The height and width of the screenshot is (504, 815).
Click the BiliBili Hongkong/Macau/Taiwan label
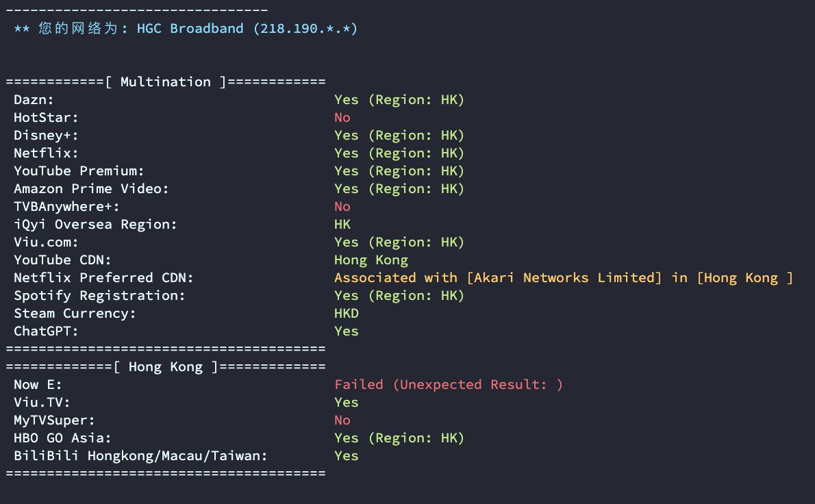click(140, 455)
